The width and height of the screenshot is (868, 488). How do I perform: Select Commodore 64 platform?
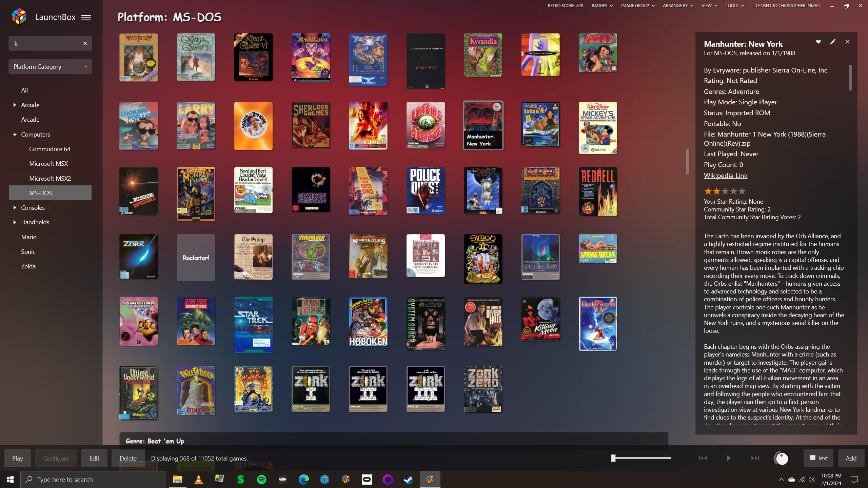50,149
